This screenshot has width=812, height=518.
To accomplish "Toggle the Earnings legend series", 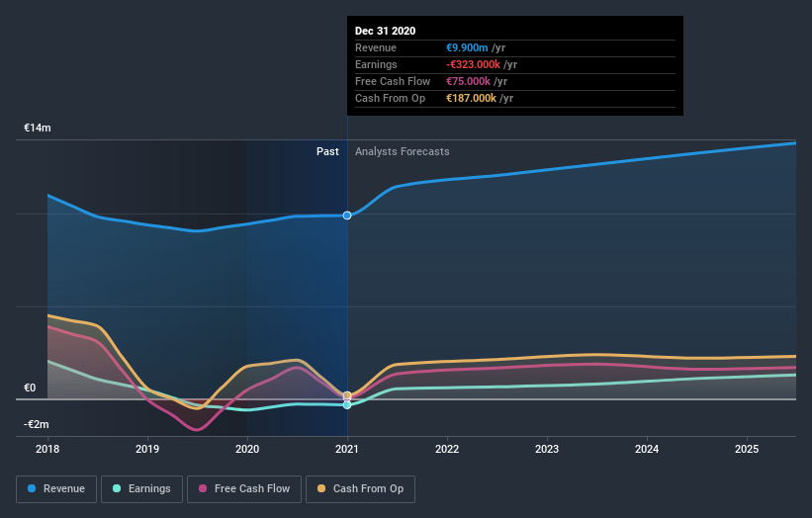I will tap(141, 489).
